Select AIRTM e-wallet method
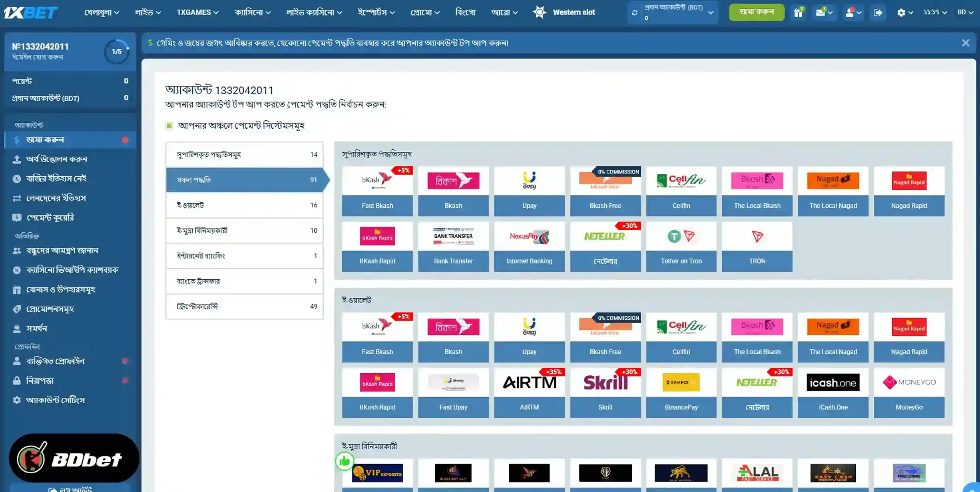Screen dimensions: 980x492 tap(529, 393)
